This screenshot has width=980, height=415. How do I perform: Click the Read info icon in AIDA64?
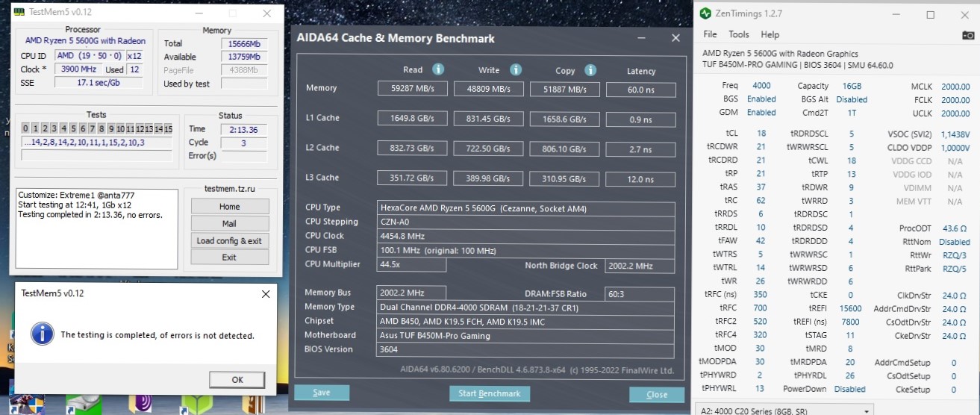[438, 69]
